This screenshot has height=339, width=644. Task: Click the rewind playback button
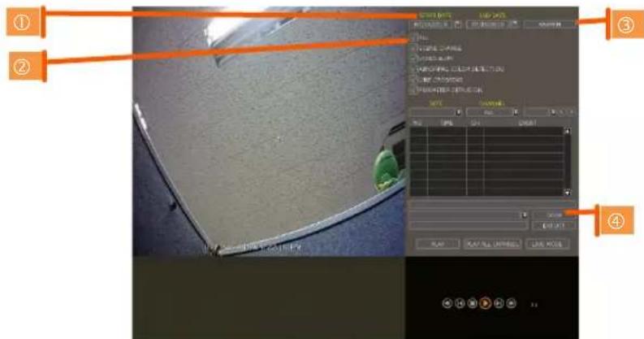pos(447,303)
